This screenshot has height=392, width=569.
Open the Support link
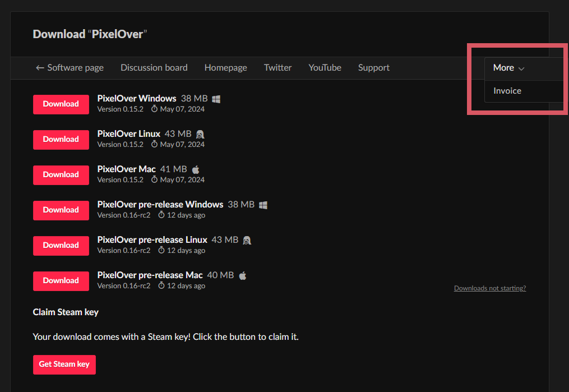point(373,68)
